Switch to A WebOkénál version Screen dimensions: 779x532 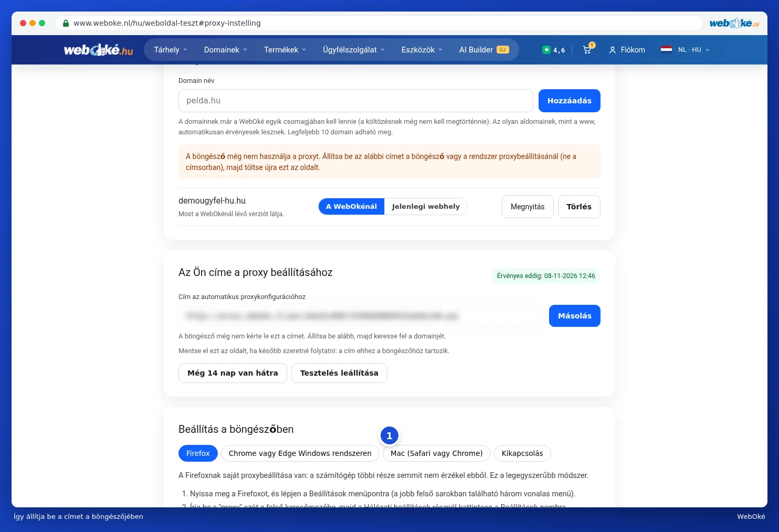click(351, 207)
